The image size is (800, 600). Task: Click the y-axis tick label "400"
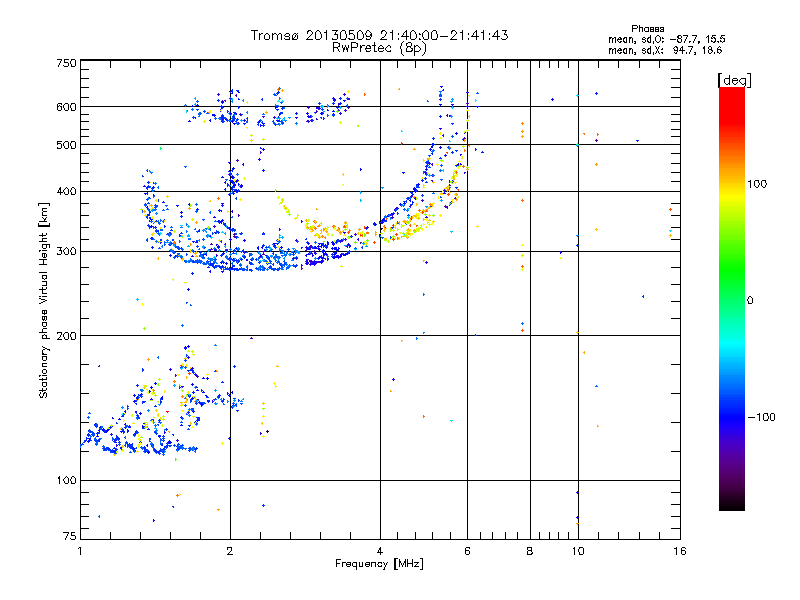coord(66,192)
